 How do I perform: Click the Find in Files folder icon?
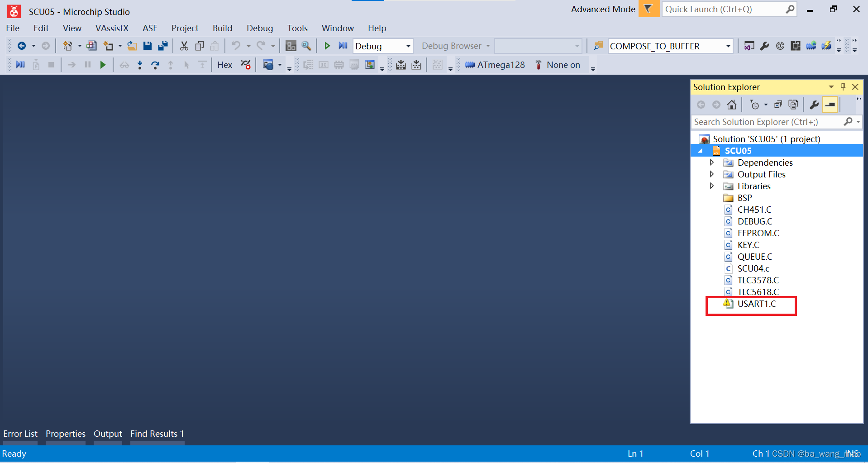(x=598, y=46)
